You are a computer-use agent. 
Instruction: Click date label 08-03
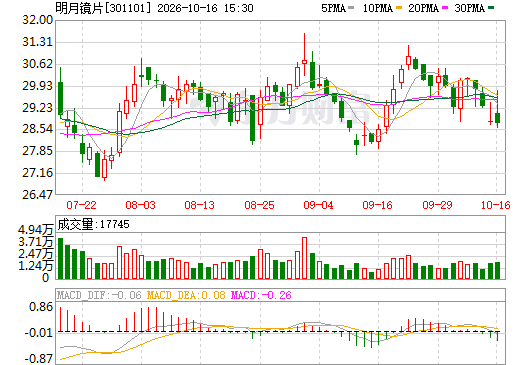click(140, 205)
